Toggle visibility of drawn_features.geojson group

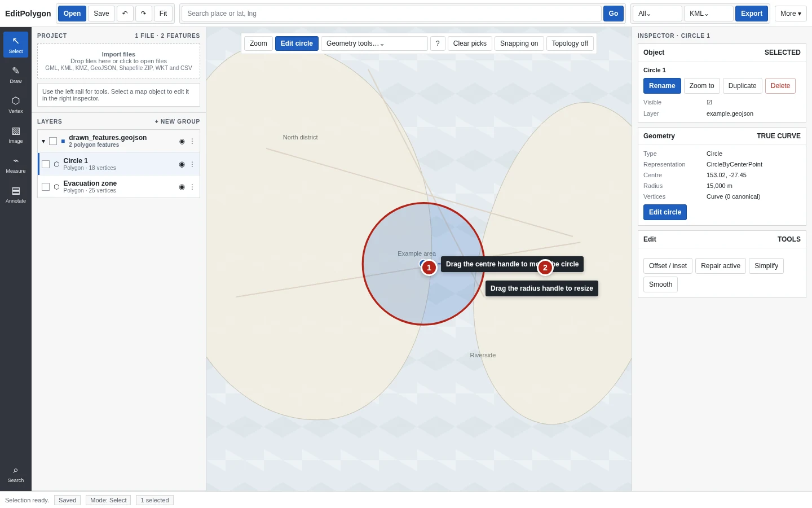pyautogui.click(x=182, y=141)
